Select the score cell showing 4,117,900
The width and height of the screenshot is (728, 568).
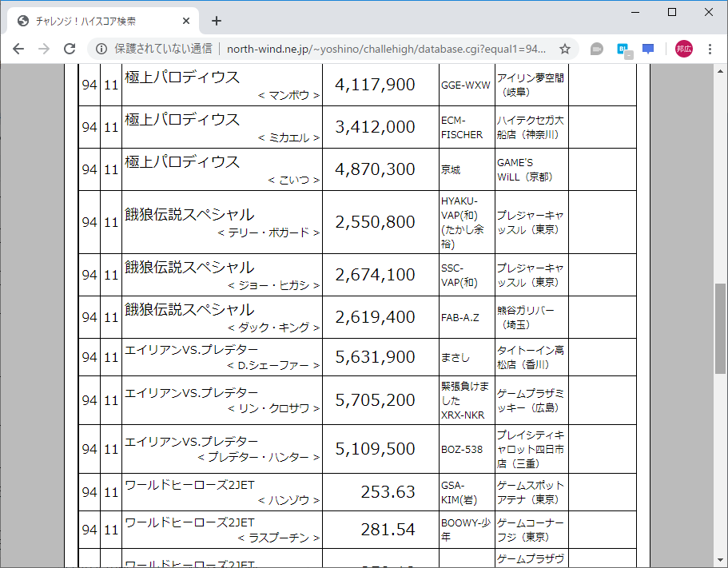pyautogui.click(x=375, y=84)
